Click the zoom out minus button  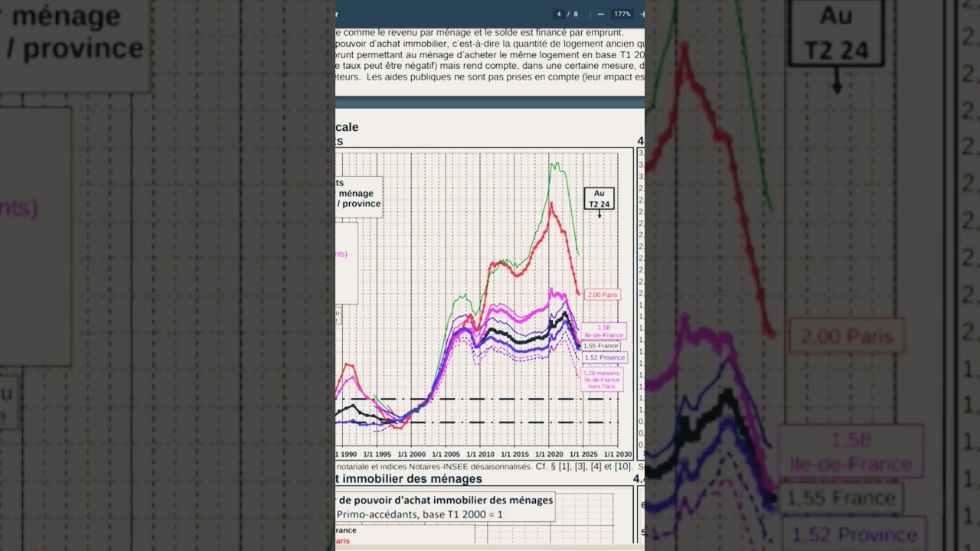[x=601, y=14]
